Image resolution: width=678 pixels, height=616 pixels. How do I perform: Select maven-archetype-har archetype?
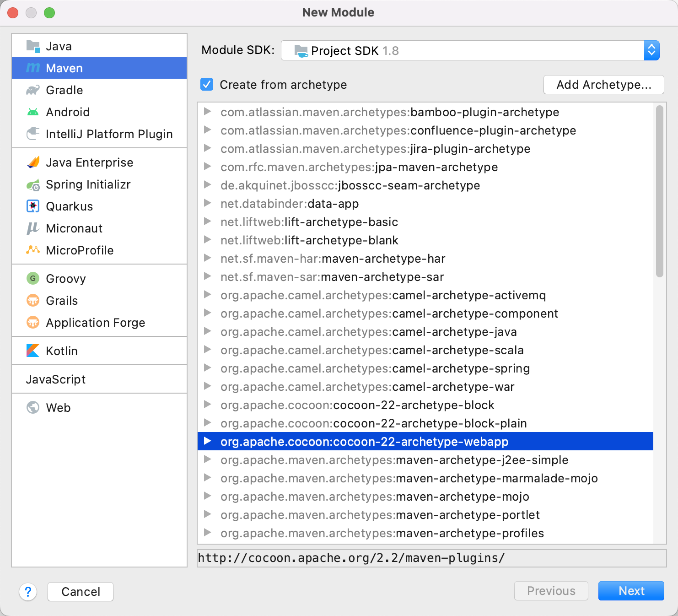(425, 259)
